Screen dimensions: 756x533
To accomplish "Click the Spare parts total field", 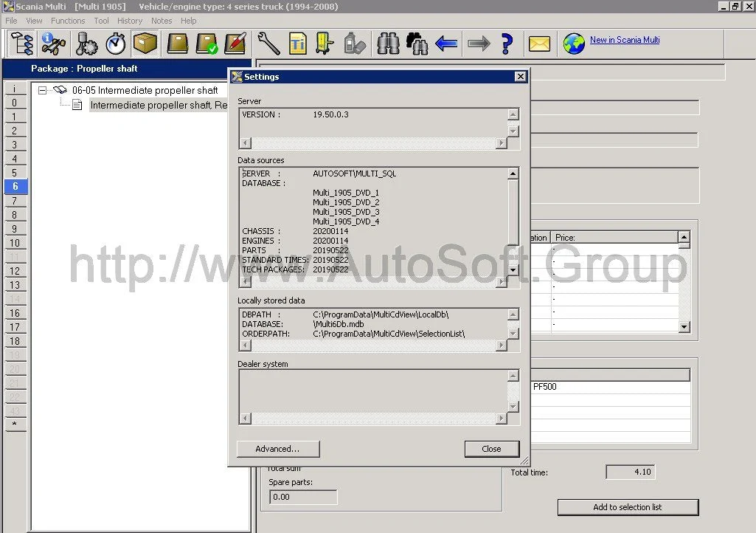I will point(303,497).
